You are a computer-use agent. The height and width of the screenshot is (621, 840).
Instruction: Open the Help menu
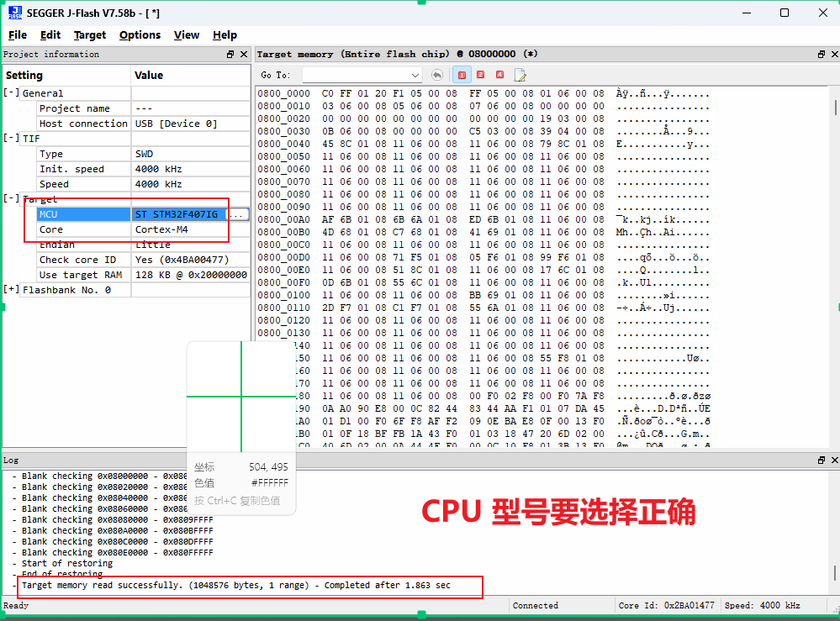point(225,34)
